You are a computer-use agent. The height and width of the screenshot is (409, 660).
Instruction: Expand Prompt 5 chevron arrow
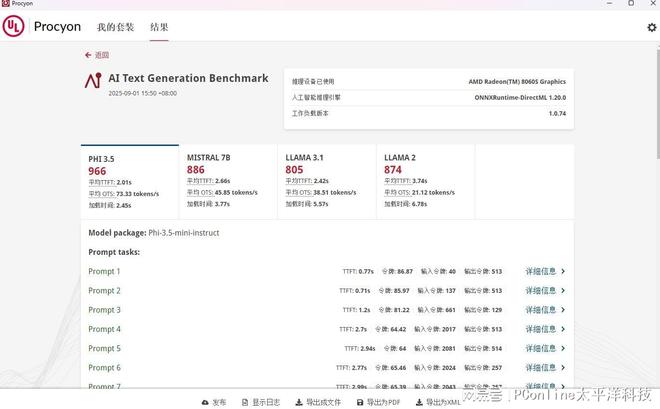(x=563, y=348)
